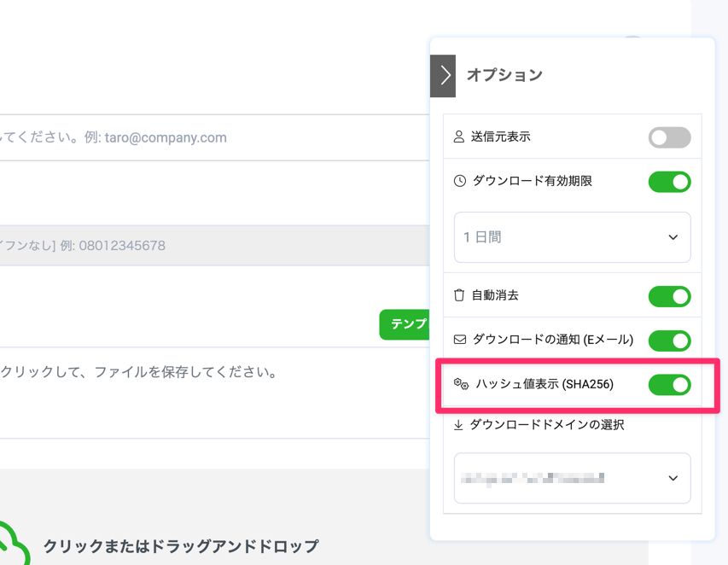Image resolution: width=728 pixels, height=565 pixels.
Task: Click the person icon beside 送信元表示
Action: tap(459, 137)
